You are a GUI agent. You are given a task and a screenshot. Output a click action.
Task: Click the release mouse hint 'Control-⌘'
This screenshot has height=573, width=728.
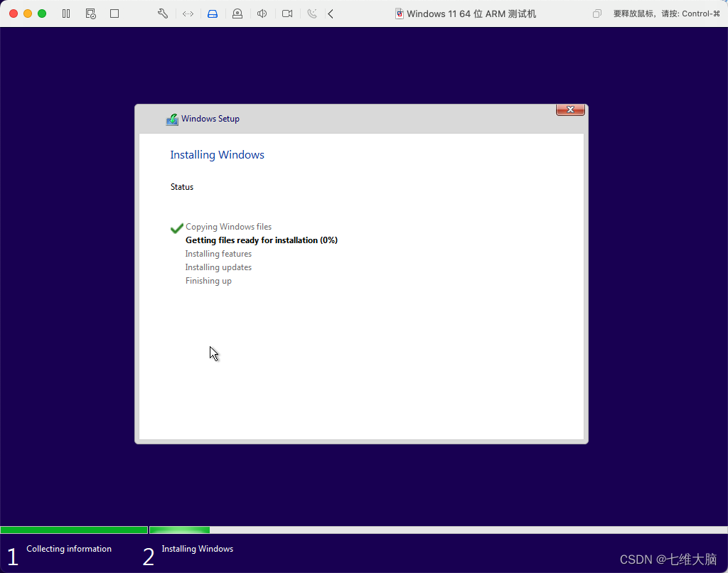(x=700, y=14)
